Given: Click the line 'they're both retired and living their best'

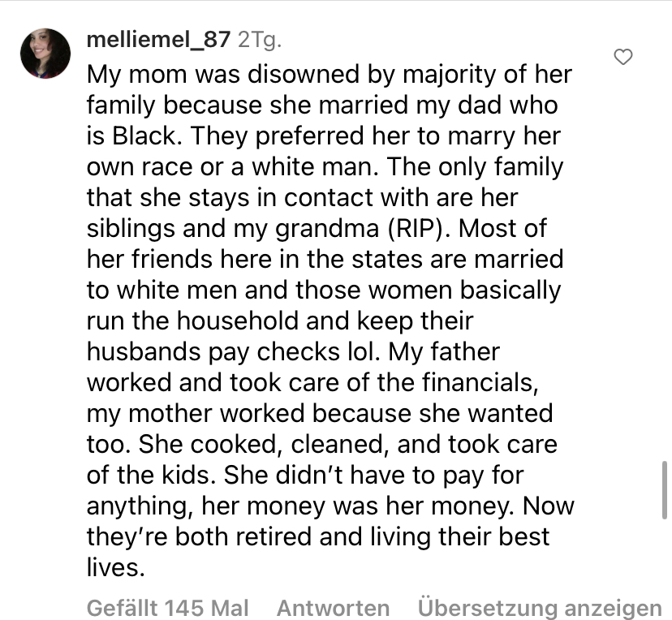Looking at the screenshot, I should coord(318,537).
